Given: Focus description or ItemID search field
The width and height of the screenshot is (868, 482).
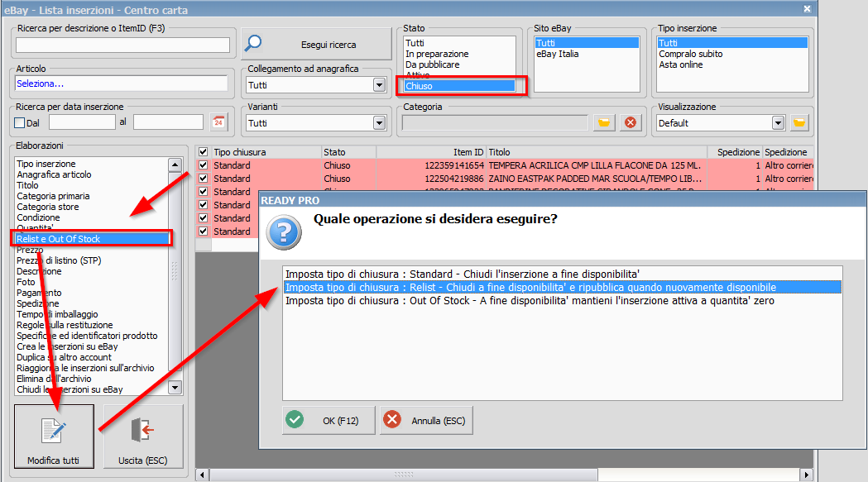Looking at the screenshot, I should click(123, 45).
